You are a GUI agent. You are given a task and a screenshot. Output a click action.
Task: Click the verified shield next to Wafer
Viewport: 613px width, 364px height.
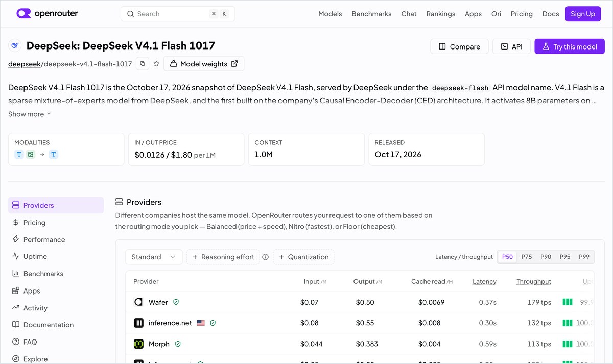tap(176, 302)
